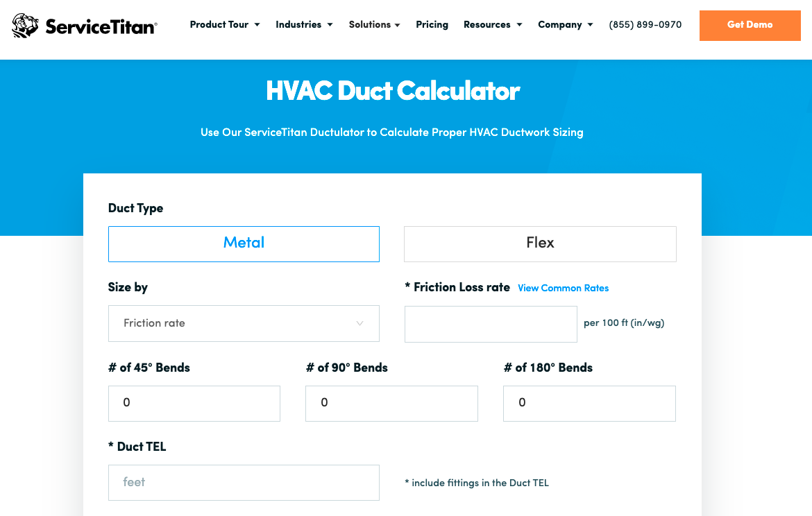The height and width of the screenshot is (516, 812).
Task: Open the Friction rate selector
Action: [x=244, y=323]
